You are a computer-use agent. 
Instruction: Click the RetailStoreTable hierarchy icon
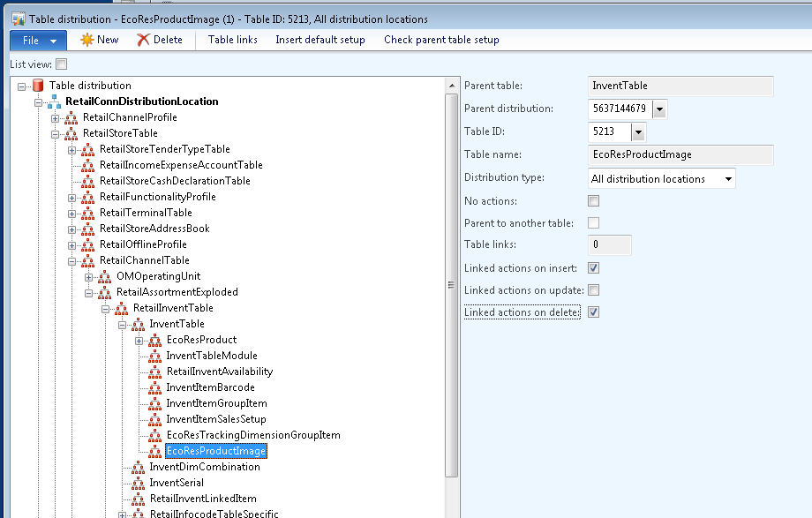click(x=71, y=133)
